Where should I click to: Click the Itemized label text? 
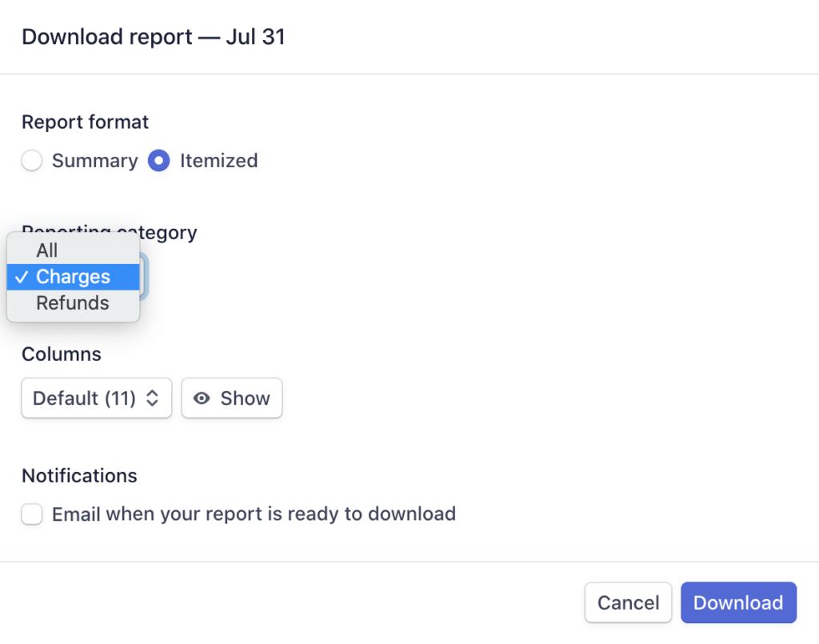(x=219, y=160)
